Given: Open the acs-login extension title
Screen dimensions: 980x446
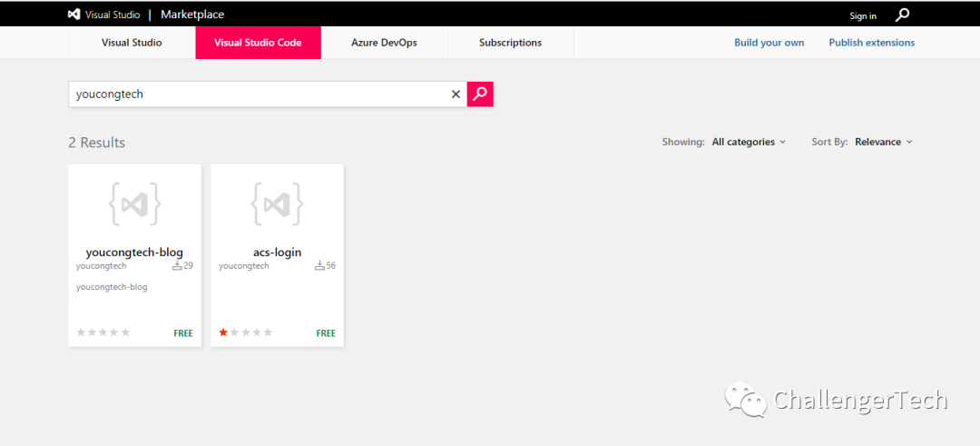Looking at the screenshot, I should point(278,253).
